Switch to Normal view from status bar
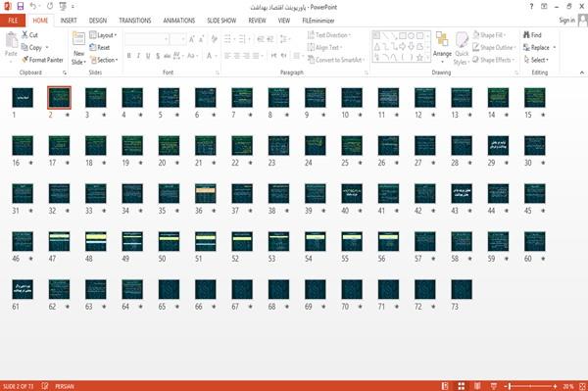Image resolution: width=588 pixels, height=391 pixels. 445,386
